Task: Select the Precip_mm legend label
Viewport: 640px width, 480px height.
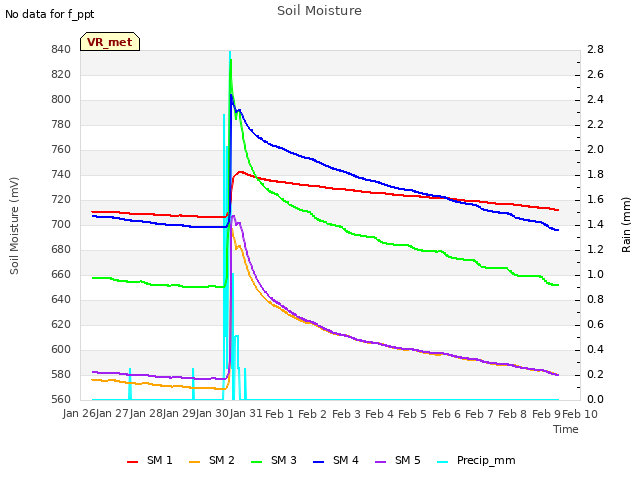Action: [486, 461]
